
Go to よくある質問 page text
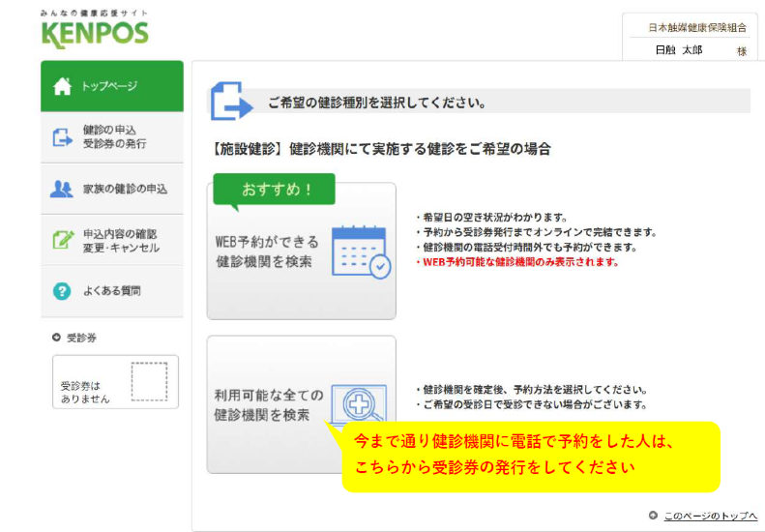[116, 291]
